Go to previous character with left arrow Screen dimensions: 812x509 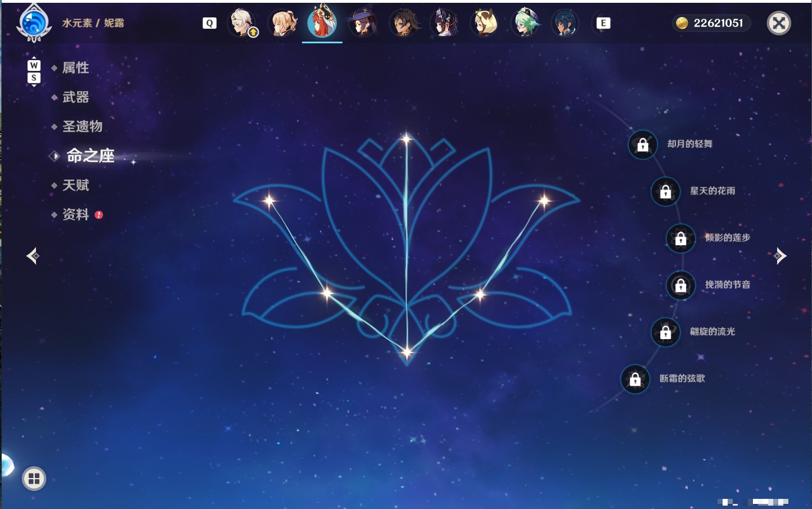pos(33,256)
